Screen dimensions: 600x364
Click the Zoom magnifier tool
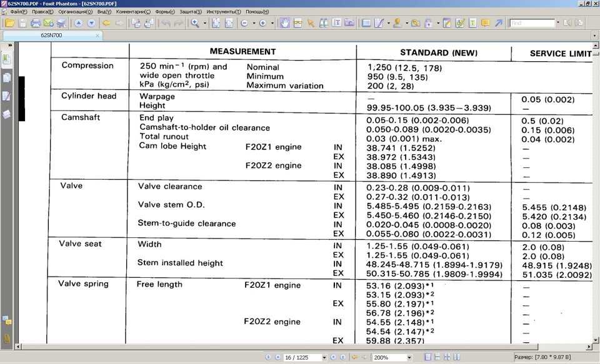[195, 23]
